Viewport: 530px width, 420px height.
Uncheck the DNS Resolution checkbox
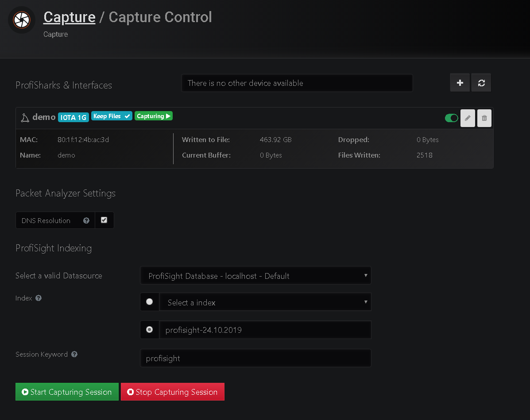[x=104, y=220]
